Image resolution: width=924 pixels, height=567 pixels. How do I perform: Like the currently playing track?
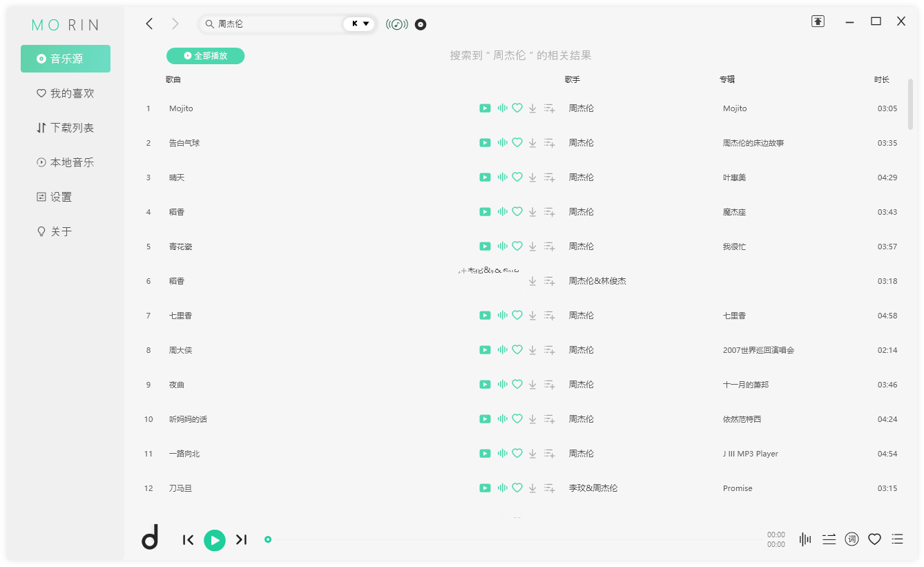coord(875,539)
